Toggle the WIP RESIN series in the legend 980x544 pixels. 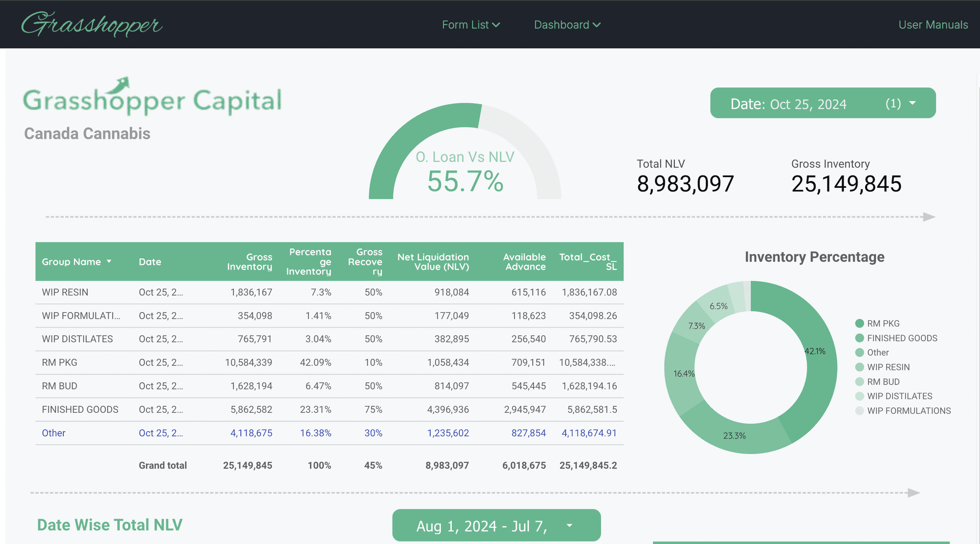click(x=888, y=367)
